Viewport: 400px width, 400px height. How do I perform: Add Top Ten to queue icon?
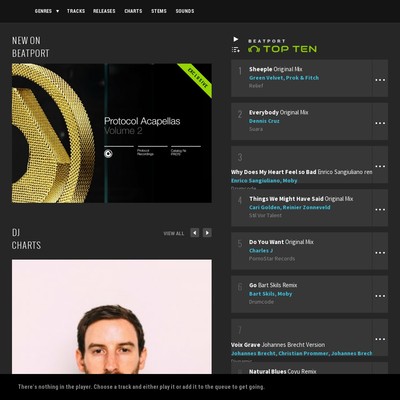point(236,50)
